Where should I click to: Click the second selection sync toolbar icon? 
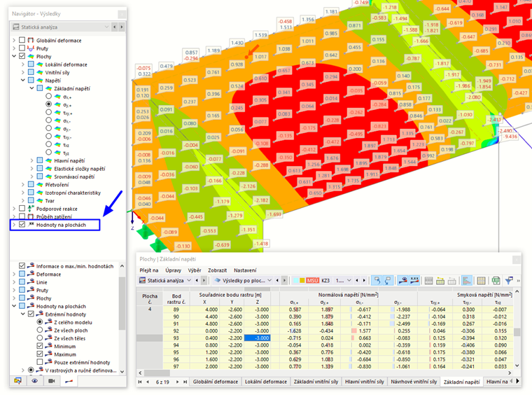tap(388, 280)
